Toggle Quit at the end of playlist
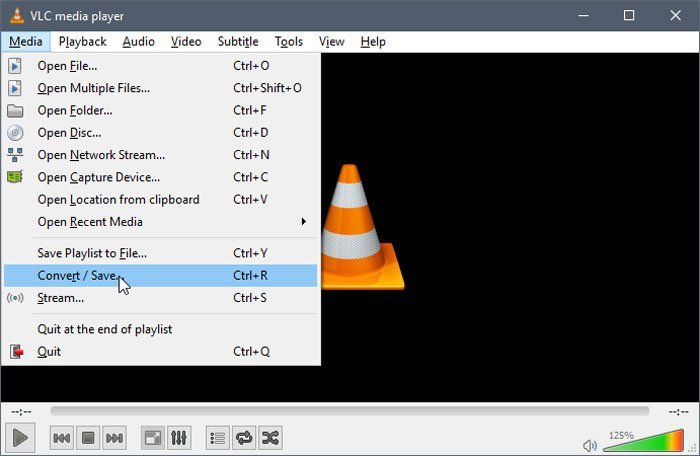This screenshot has height=456, width=700. click(160, 329)
